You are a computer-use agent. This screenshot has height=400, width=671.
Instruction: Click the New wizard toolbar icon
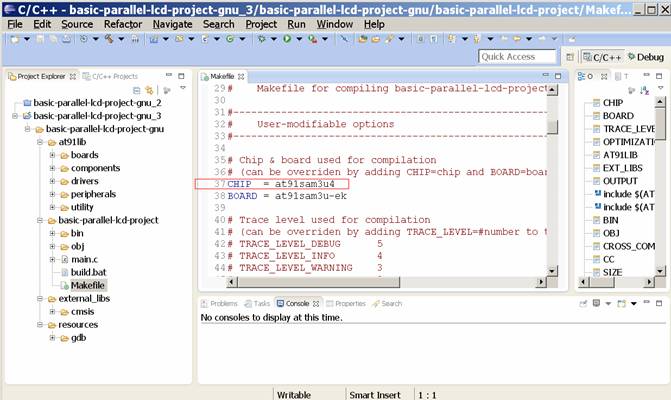pos(15,39)
